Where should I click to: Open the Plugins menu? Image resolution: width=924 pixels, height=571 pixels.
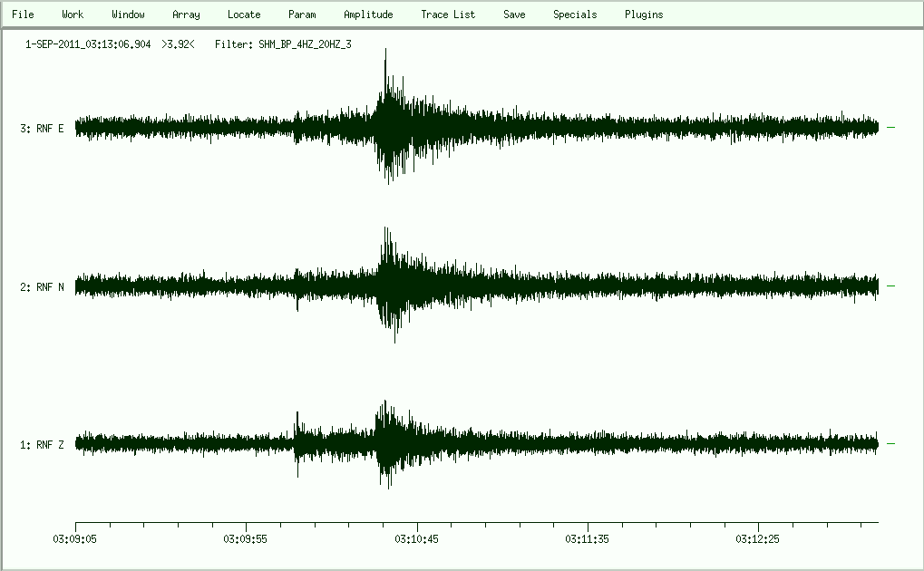click(644, 15)
